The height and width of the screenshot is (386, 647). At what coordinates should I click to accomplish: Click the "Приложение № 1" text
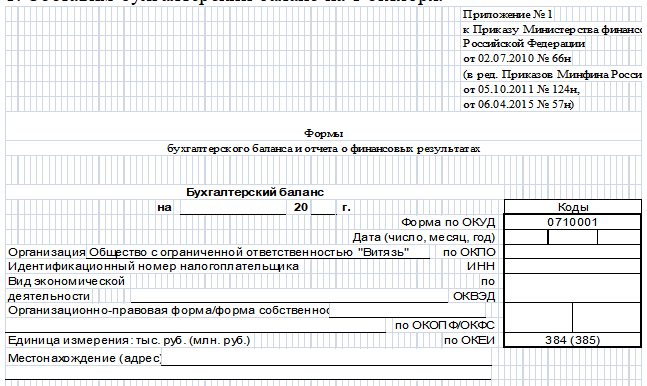coord(507,14)
